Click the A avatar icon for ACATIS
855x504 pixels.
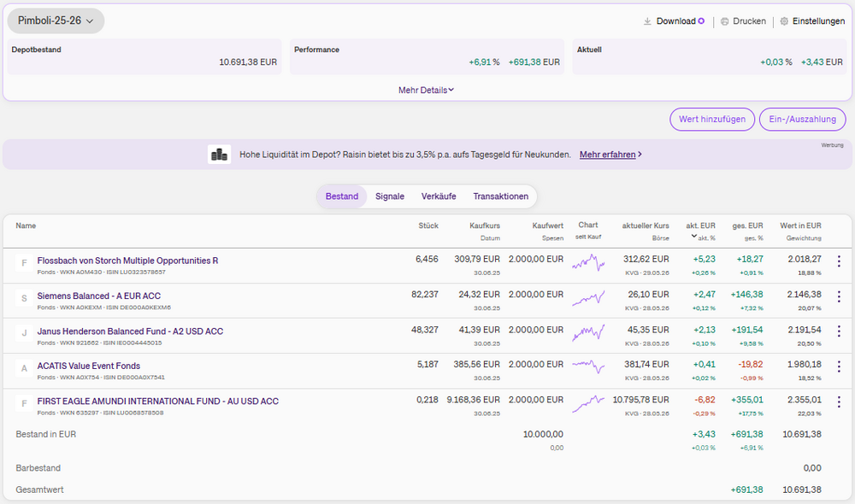pyautogui.click(x=24, y=368)
